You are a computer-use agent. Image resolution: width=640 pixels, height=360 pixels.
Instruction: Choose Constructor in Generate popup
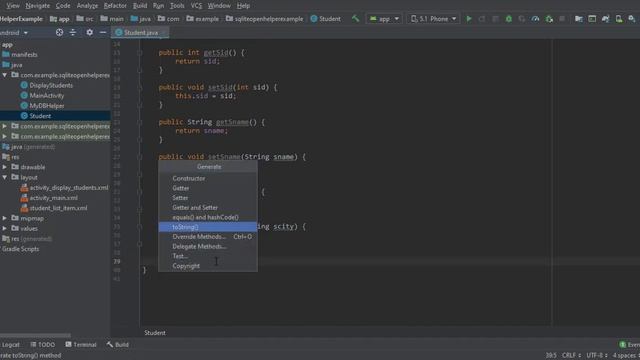(x=208, y=178)
